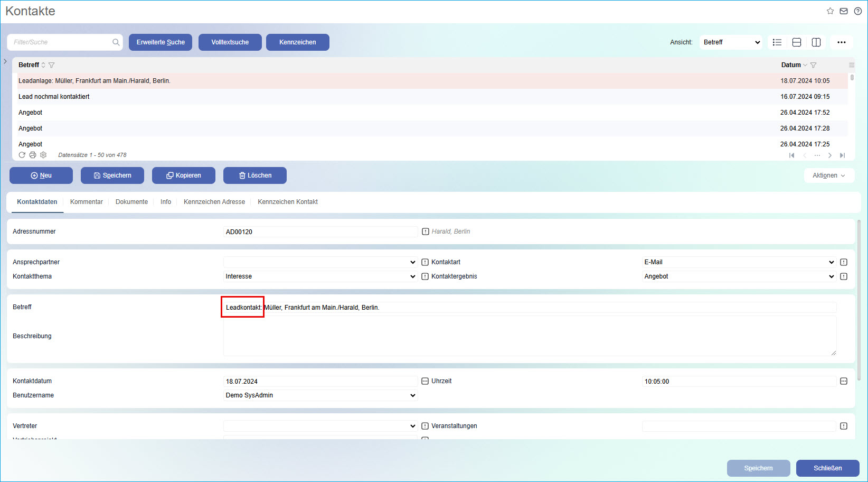This screenshot has height=482, width=868.
Task: Open the Aktionen dropdown menu
Action: [x=828, y=175]
